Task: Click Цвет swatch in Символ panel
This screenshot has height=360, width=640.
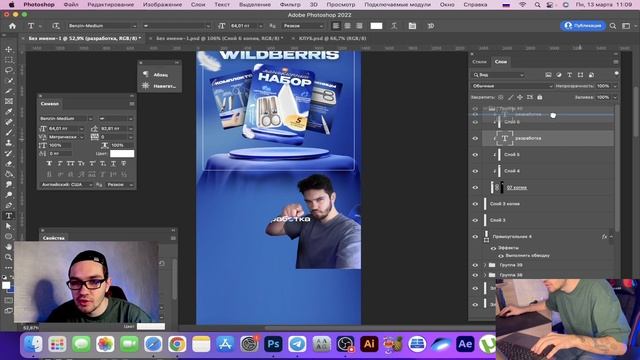Action: point(122,153)
